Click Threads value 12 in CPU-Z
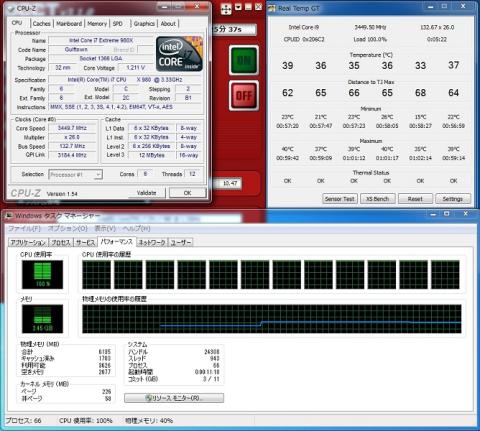 tap(192, 174)
